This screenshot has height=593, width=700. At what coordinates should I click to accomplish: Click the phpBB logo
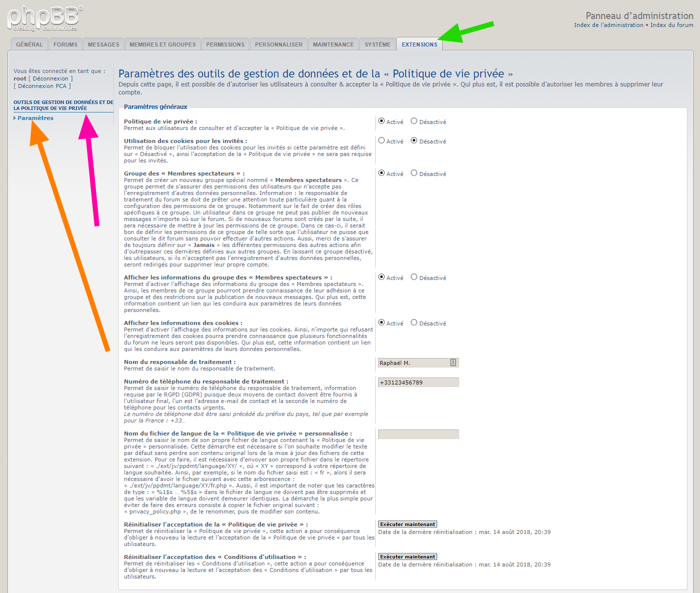point(45,18)
